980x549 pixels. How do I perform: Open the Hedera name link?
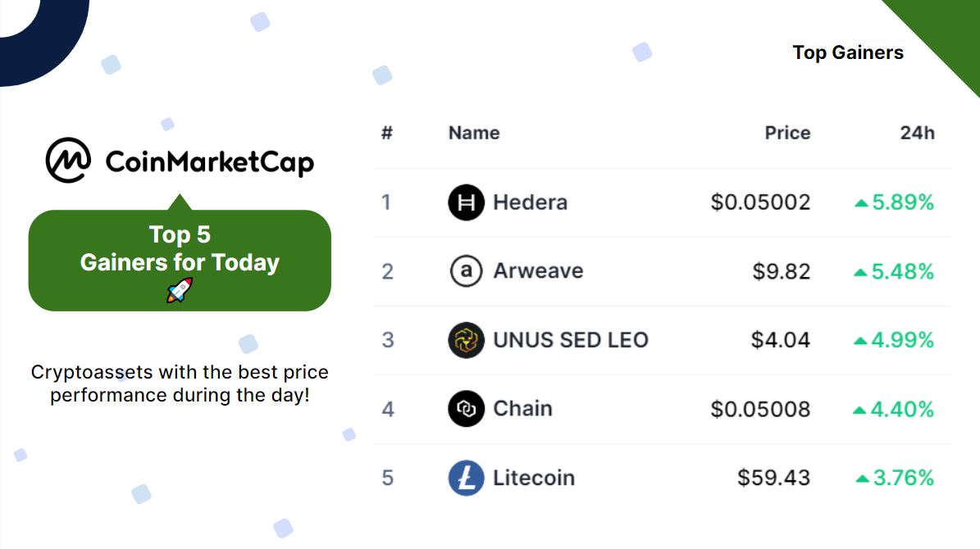pos(530,202)
